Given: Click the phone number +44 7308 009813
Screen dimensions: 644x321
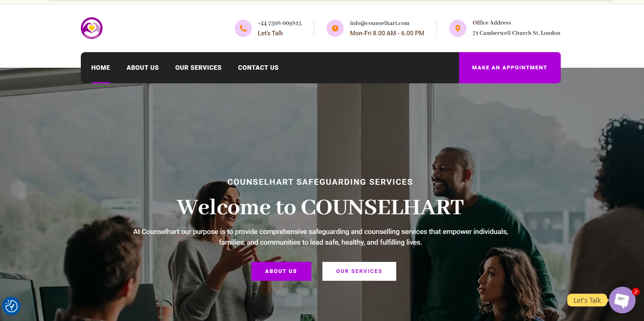Looking at the screenshot, I should [x=280, y=23].
